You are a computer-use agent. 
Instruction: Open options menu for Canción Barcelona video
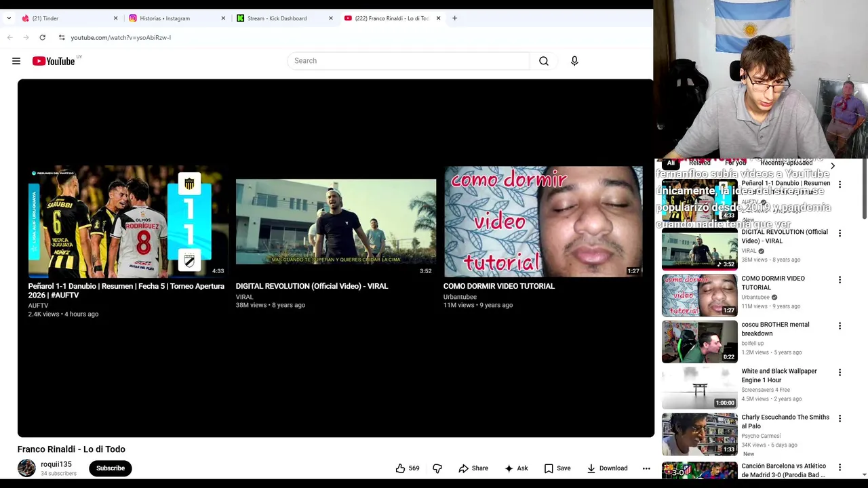(x=840, y=467)
